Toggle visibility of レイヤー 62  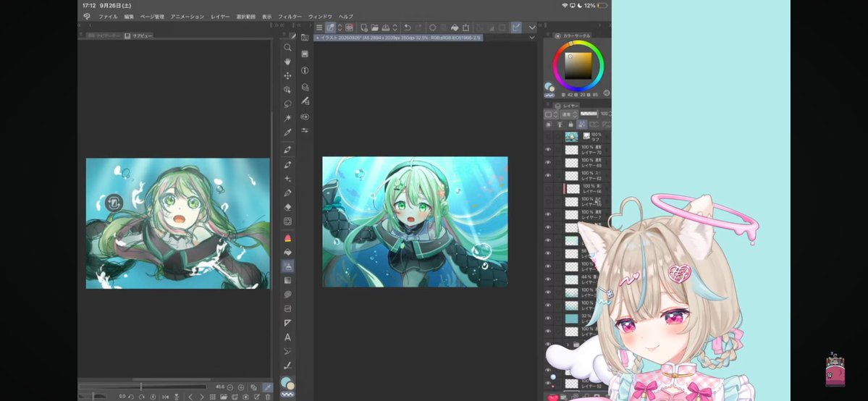click(x=548, y=176)
